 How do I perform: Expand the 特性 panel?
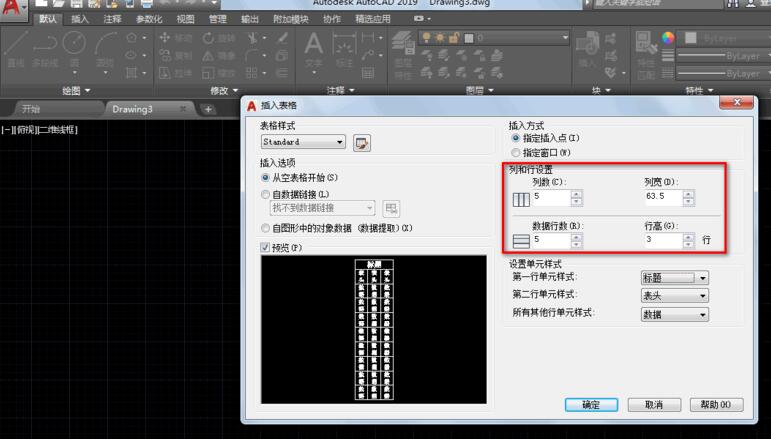(700, 90)
